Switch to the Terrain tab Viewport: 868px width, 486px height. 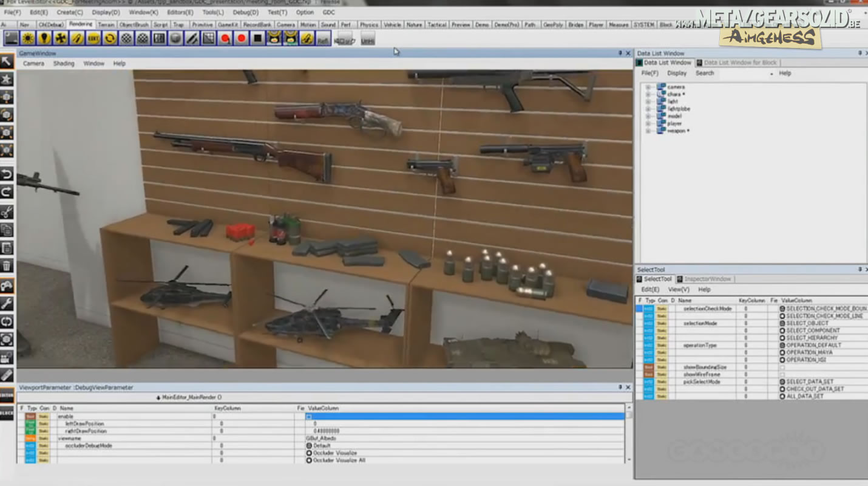(x=106, y=25)
